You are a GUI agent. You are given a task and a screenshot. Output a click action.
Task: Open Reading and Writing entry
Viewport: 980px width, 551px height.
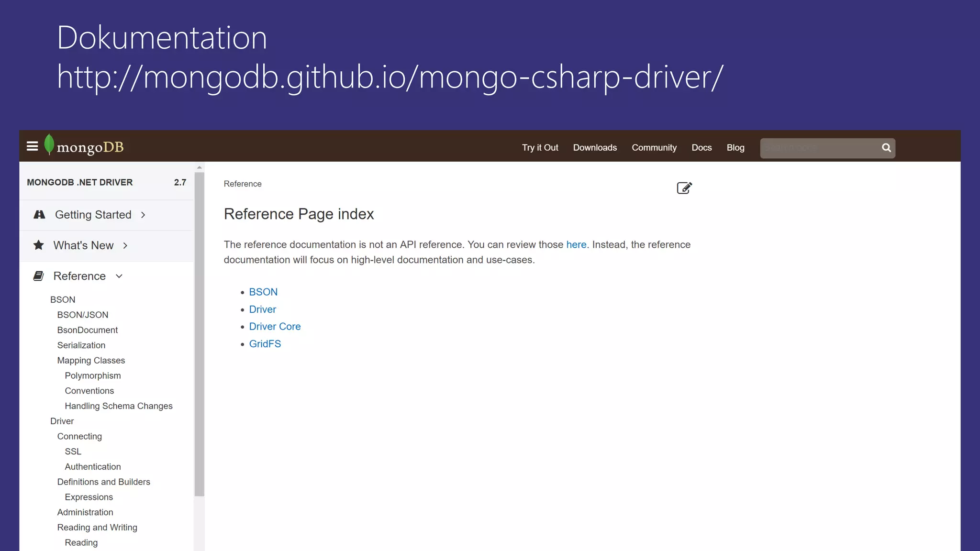pyautogui.click(x=97, y=528)
